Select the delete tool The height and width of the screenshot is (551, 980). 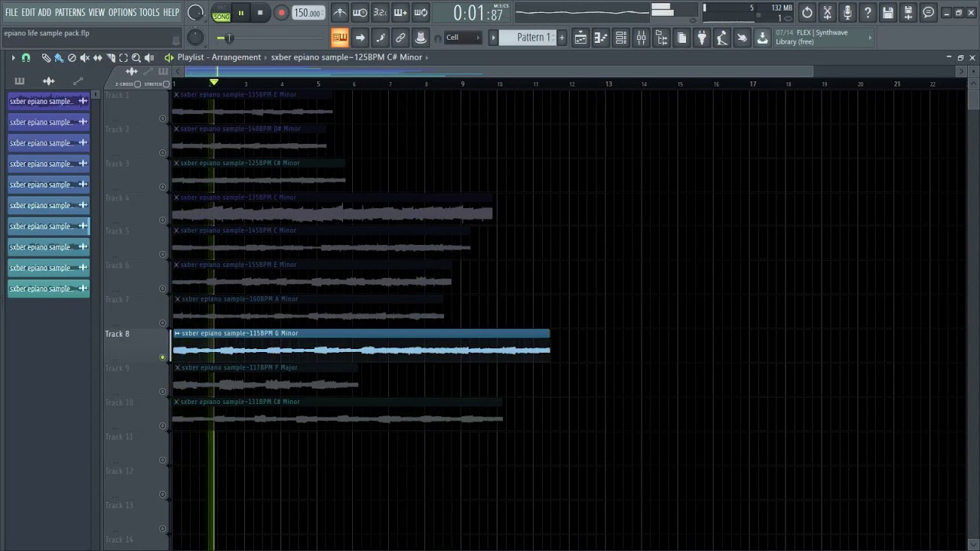point(72,58)
